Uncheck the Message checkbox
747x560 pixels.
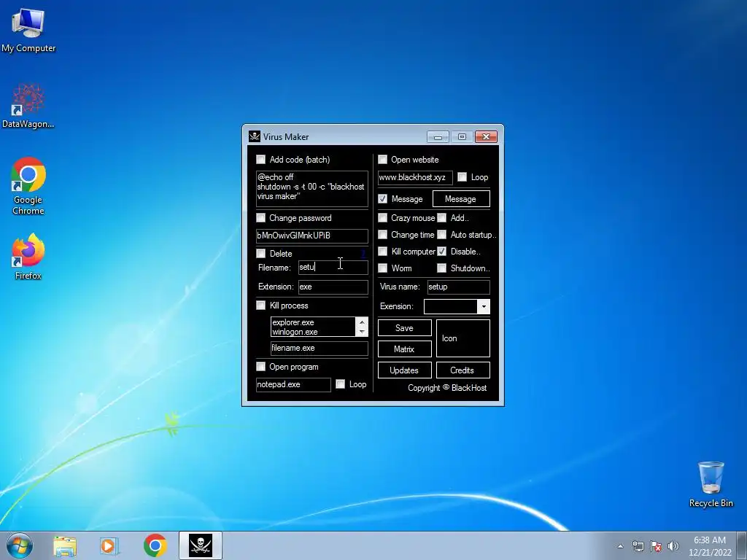(382, 198)
